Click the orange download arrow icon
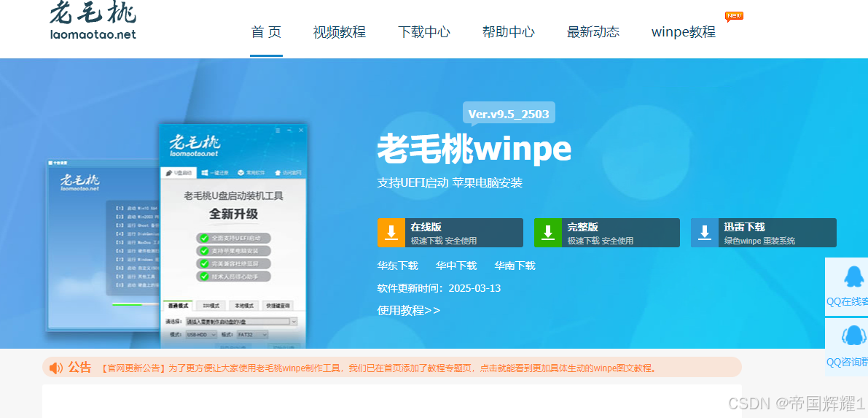This screenshot has width=868, height=418. pyautogui.click(x=391, y=232)
